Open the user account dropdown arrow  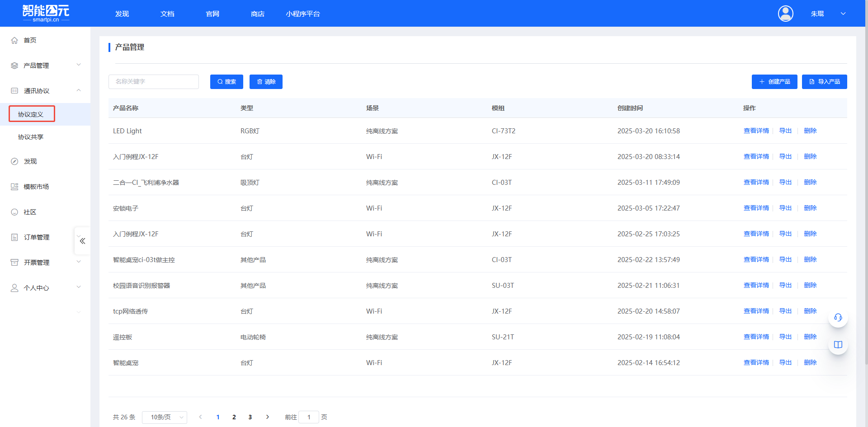[x=843, y=14]
